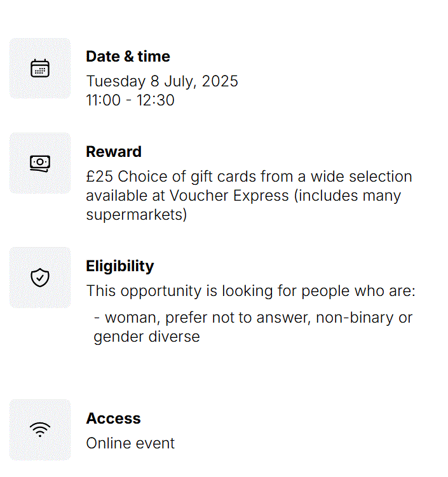
Task: Click the £25 gift card reward description
Action: tap(249, 195)
